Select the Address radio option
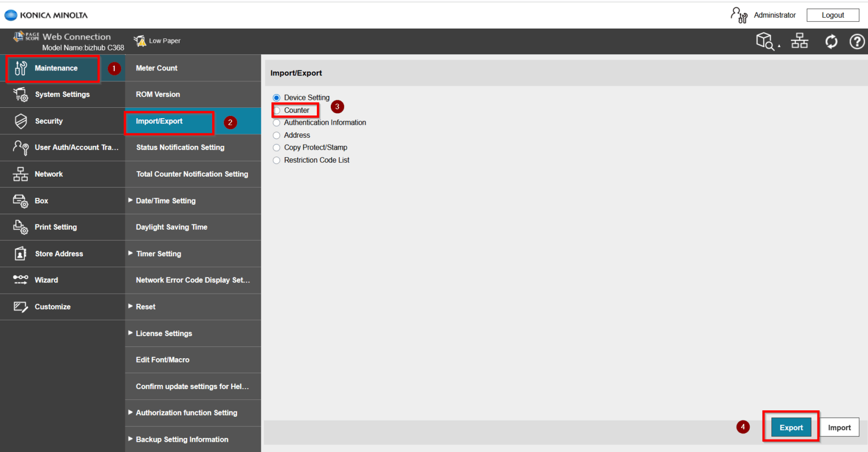 click(x=277, y=135)
